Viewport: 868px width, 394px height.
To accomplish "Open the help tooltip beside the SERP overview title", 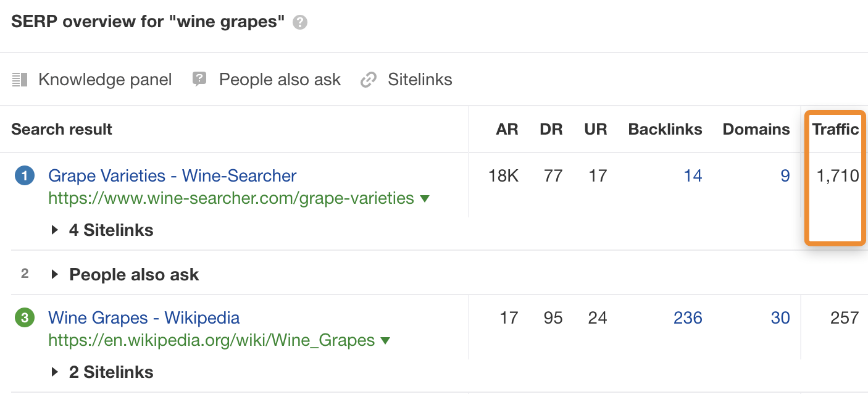I will tap(300, 22).
